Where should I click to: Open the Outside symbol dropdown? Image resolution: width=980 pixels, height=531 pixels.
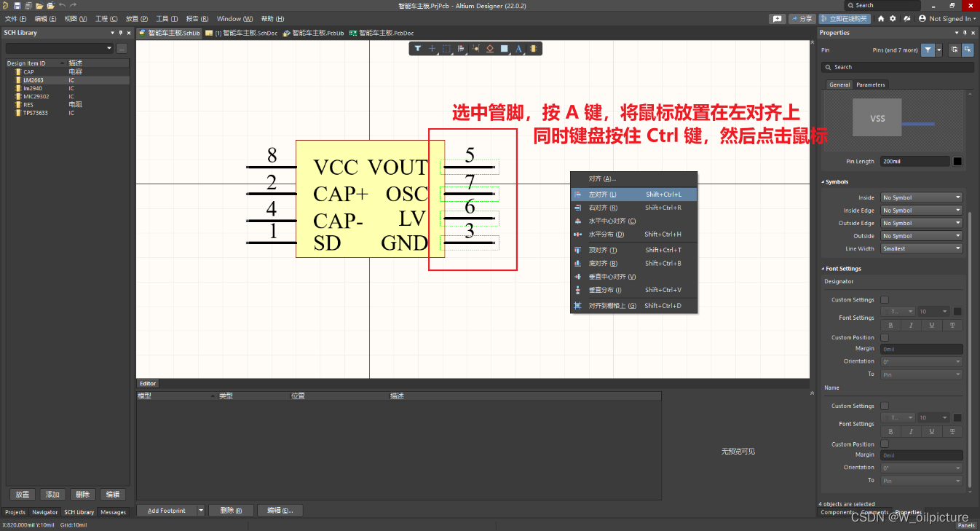coord(922,236)
